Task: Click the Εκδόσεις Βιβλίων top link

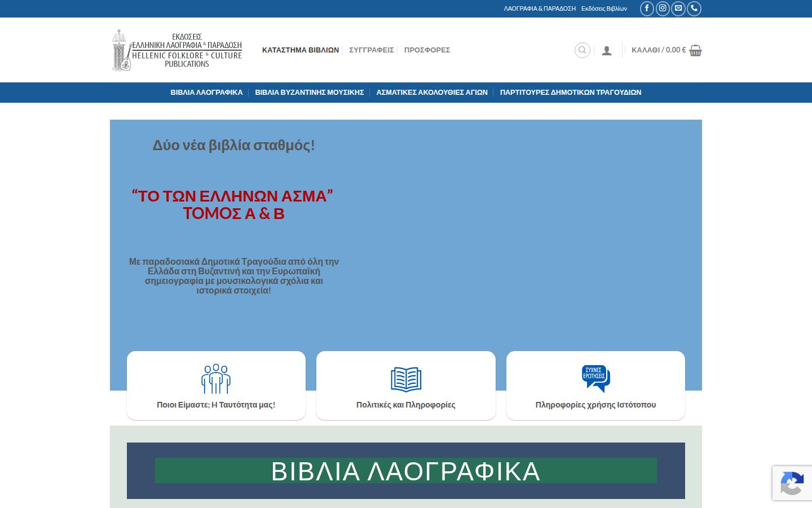Action: tap(604, 8)
